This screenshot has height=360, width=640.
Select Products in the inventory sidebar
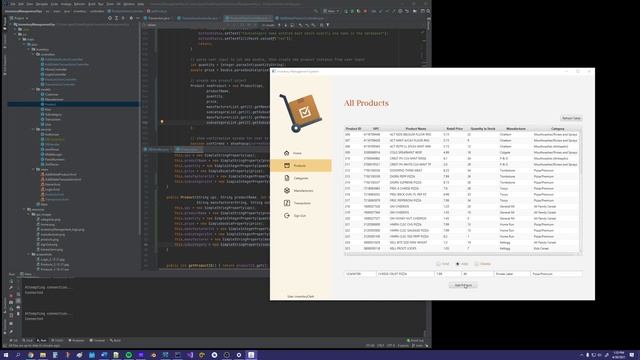[x=300, y=166]
